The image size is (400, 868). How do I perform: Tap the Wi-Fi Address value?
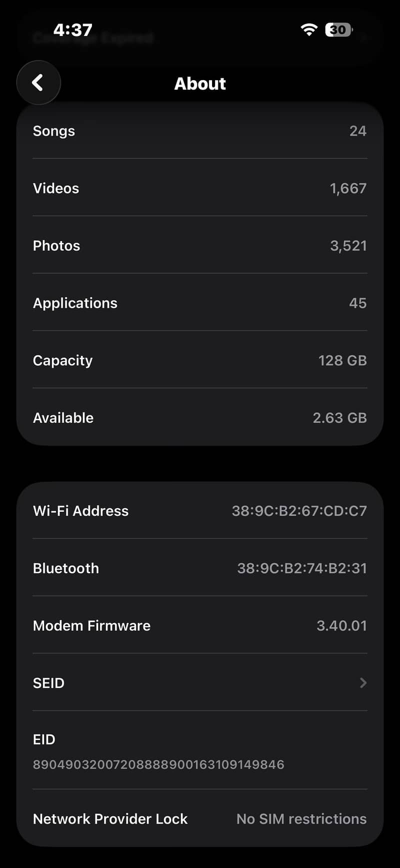coord(299,511)
